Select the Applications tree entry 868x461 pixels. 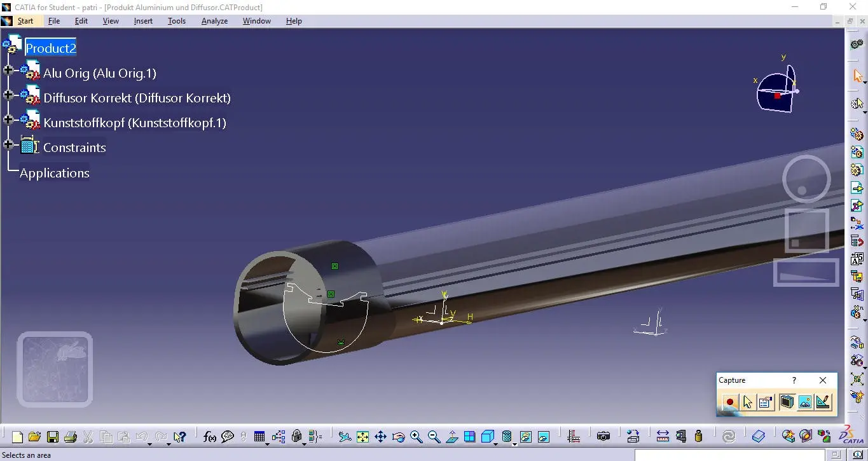55,173
